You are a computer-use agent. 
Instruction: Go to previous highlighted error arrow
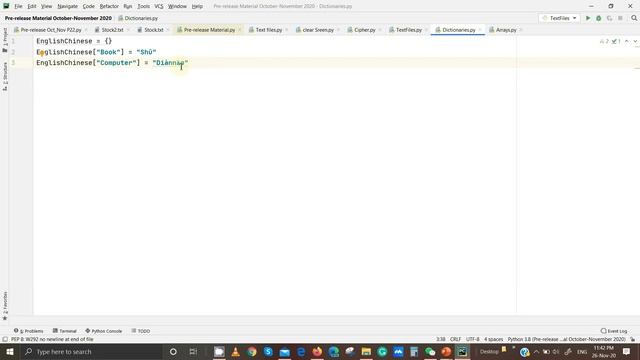(x=627, y=41)
